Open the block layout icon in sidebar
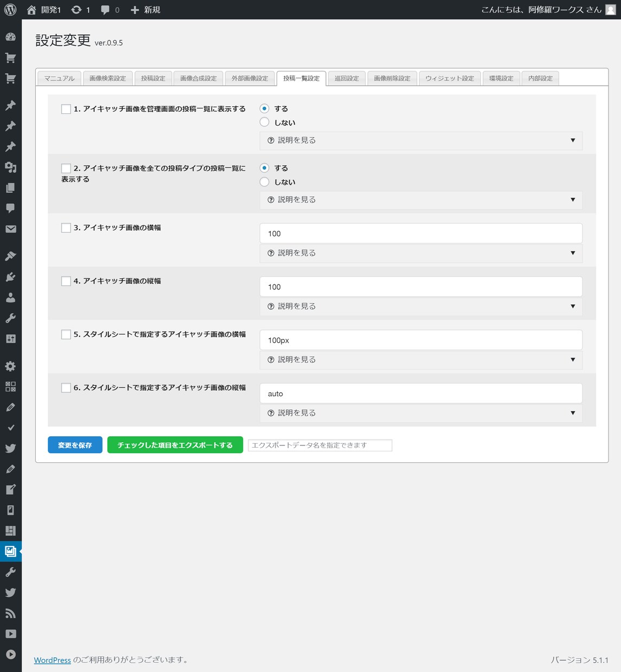This screenshot has height=672, width=621. tap(10, 531)
